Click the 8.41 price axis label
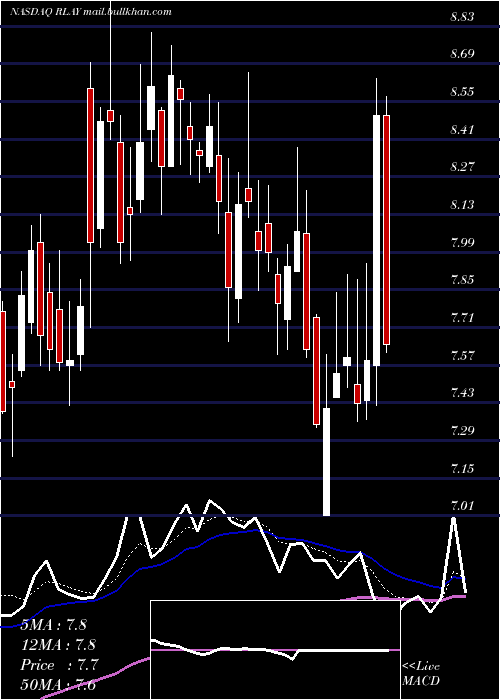Viewport: 500px width, 700px height. click(x=462, y=130)
